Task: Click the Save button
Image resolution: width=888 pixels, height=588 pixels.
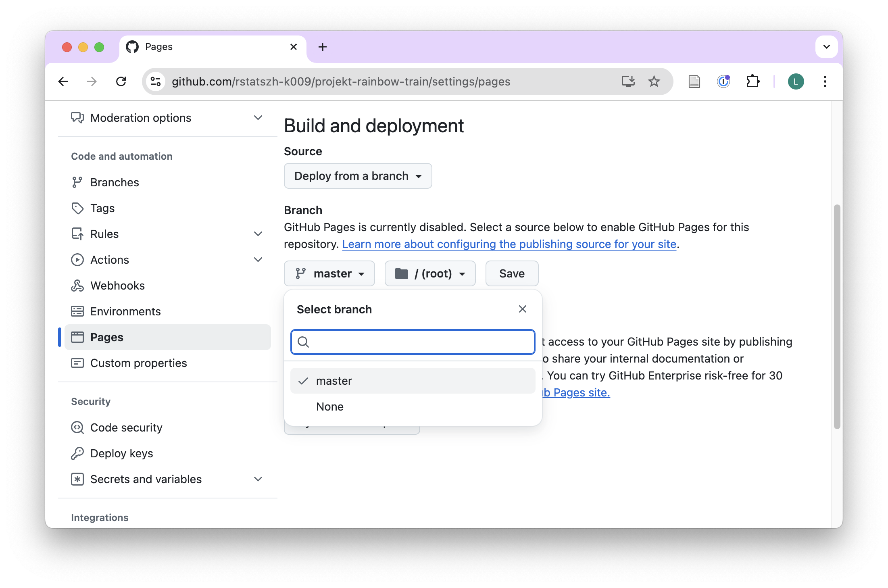Action: point(512,273)
